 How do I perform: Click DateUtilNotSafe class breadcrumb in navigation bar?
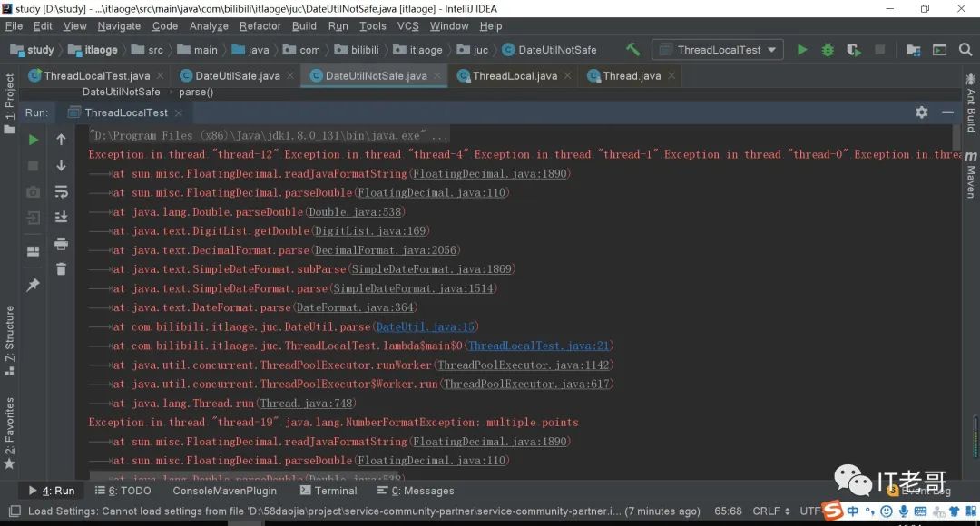[549, 50]
